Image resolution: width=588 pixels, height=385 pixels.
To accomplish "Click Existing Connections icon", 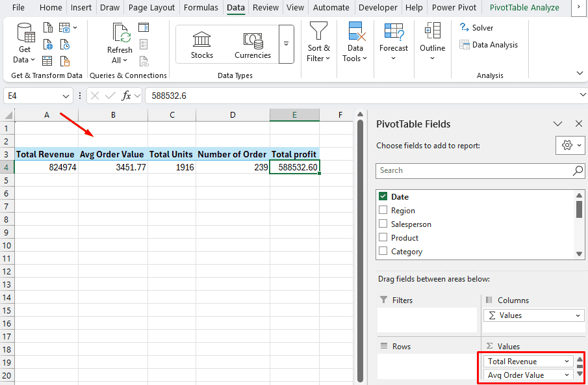I will pyautogui.click(x=64, y=60).
